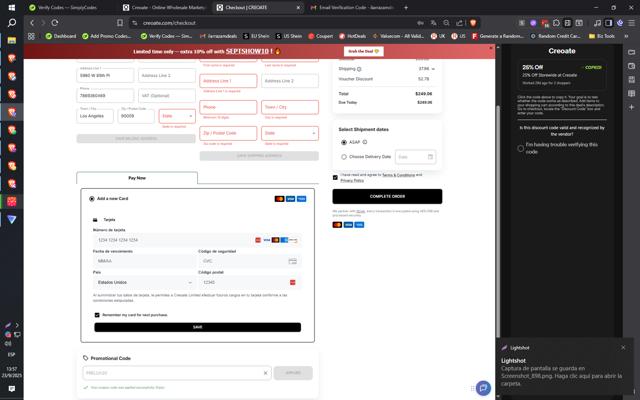Click the zoom magnifier in address bar
Screen dimensions: 640x400
[x=447, y=23]
